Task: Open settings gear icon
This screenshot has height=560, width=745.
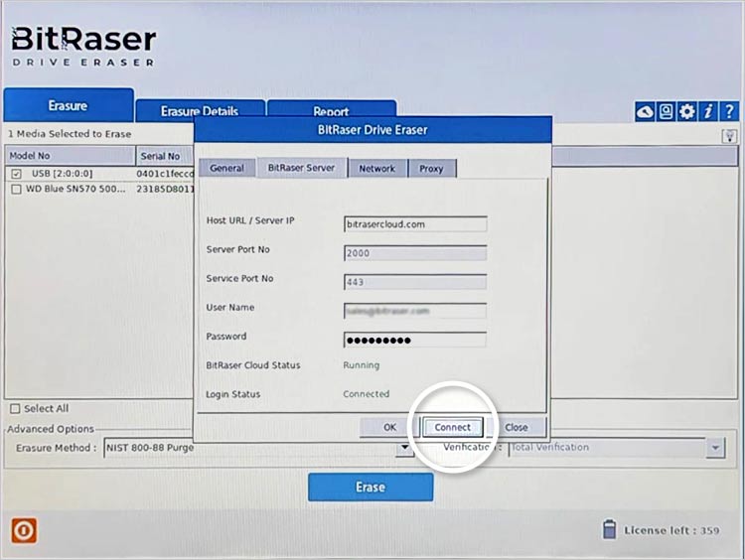Action: point(686,111)
